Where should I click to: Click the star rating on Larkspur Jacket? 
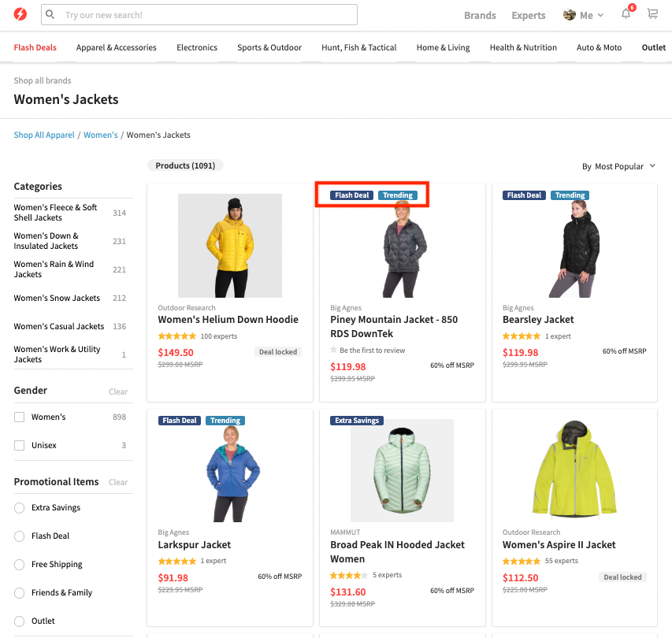177,561
